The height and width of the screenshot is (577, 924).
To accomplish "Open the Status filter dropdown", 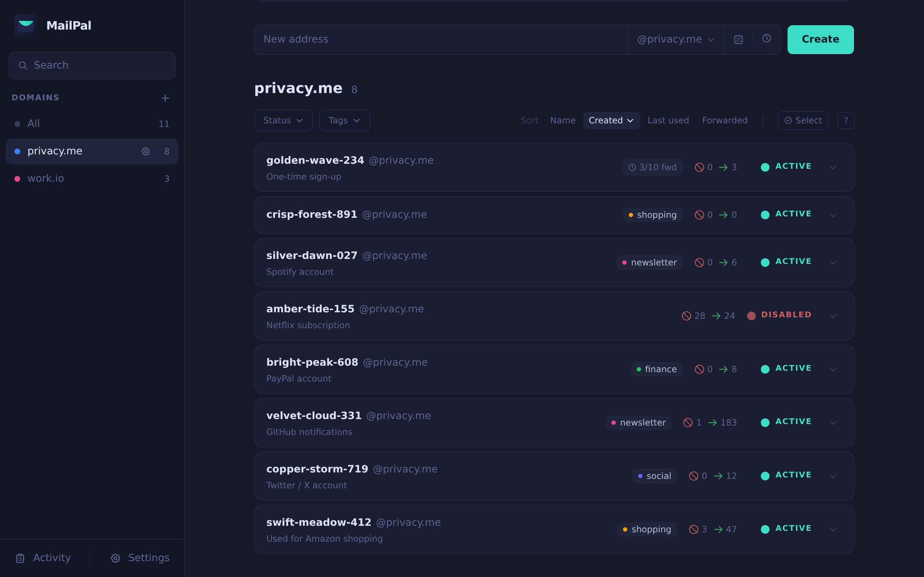I will pyautogui.click(x=283, y=120).
